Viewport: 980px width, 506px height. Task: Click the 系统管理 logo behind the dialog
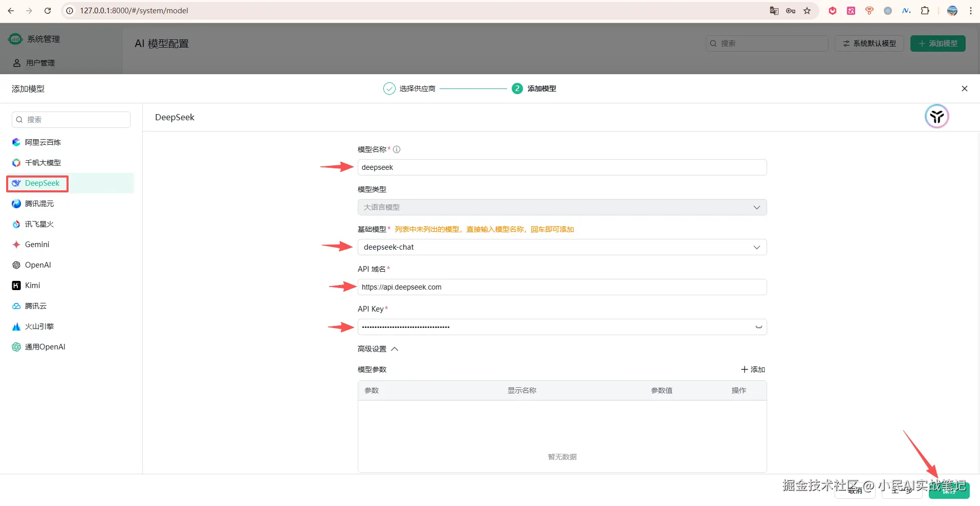16,39
